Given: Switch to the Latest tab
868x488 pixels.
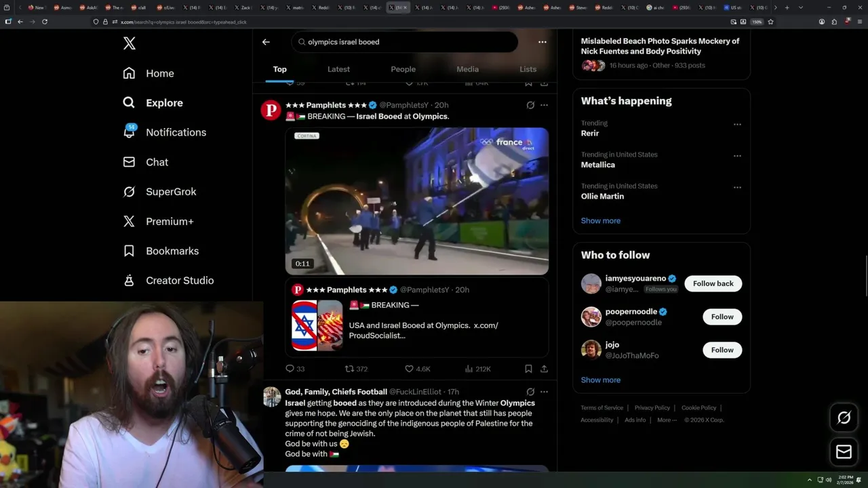Looking at the screenshot, I should [x=338, y=69].
